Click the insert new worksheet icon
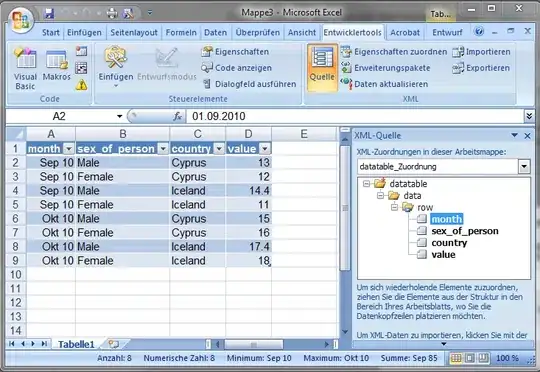540x372 pixels. point(114,344)
